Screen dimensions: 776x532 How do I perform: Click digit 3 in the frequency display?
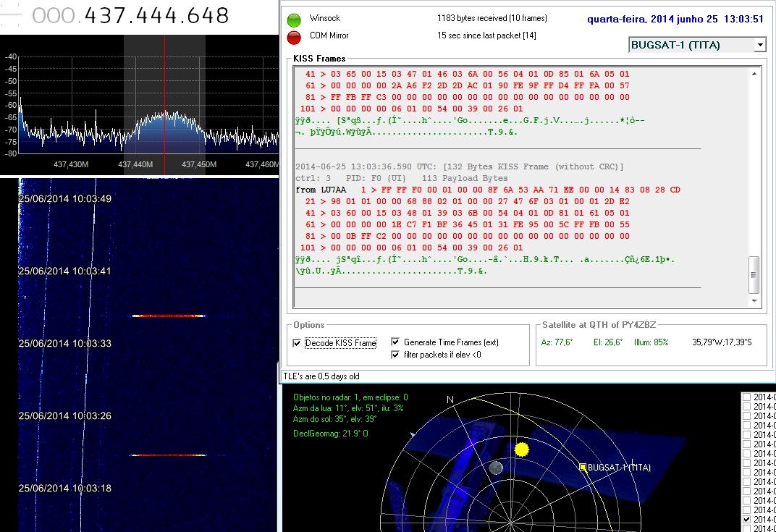tap(104, 15)
